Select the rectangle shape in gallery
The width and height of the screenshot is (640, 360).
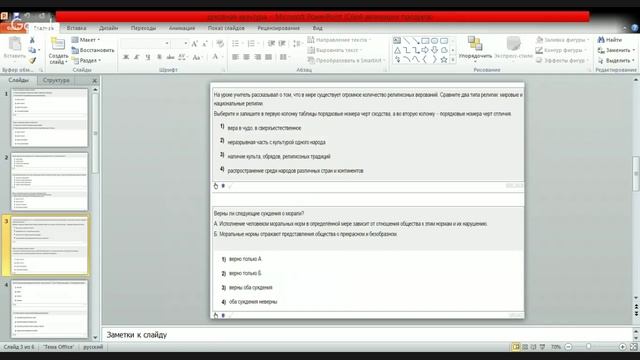(x=425, y=41)
